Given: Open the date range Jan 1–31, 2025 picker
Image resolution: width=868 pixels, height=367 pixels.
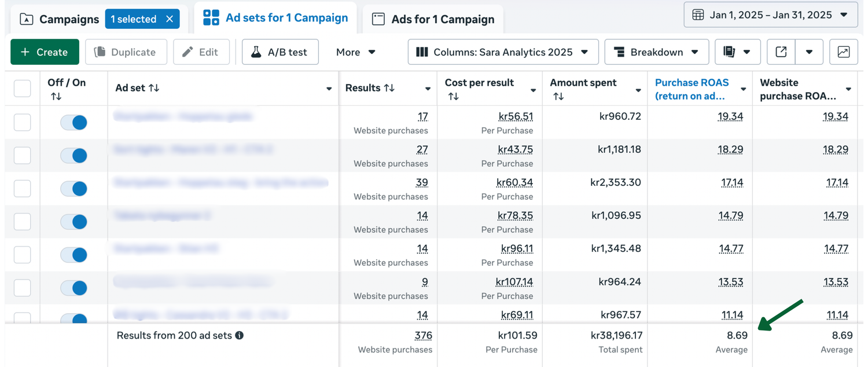Looking at the screenshot, I should (770, 15).
